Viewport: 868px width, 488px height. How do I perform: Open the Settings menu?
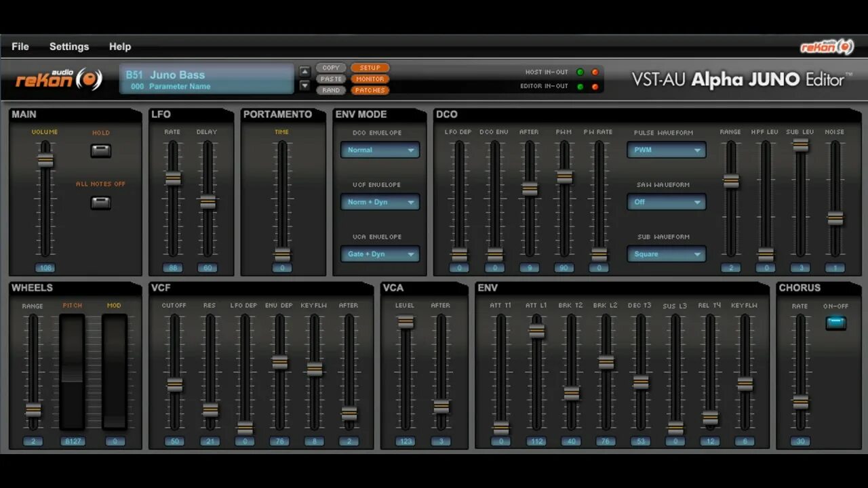click(x=69, y=47)
